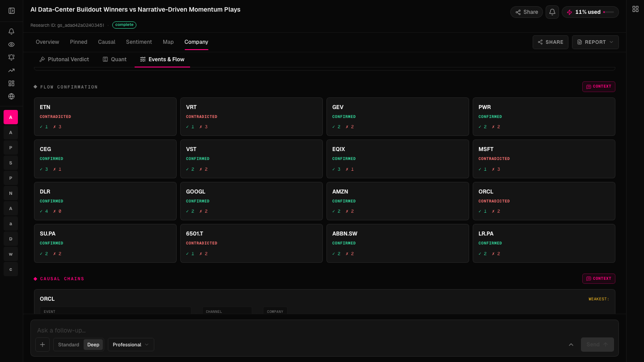Open the right panel grid icon
Viewport: 644px width, 362px height.
[x=636, y=9]
